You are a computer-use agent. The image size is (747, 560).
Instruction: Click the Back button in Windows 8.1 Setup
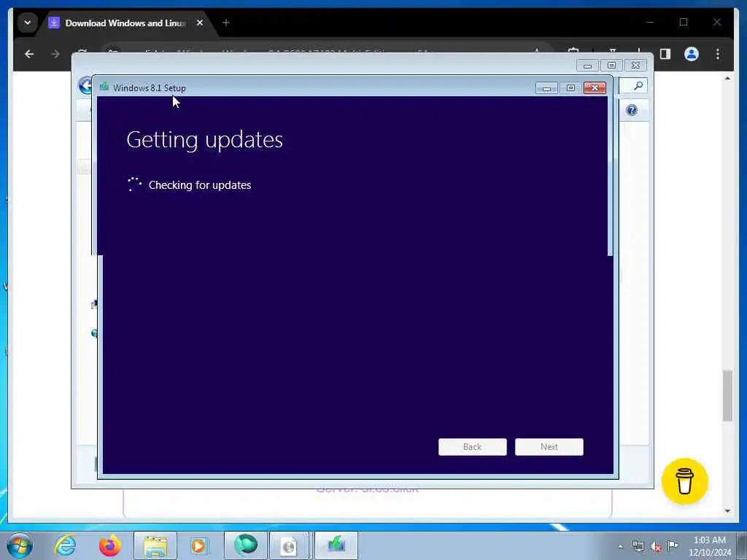[472, 447]
